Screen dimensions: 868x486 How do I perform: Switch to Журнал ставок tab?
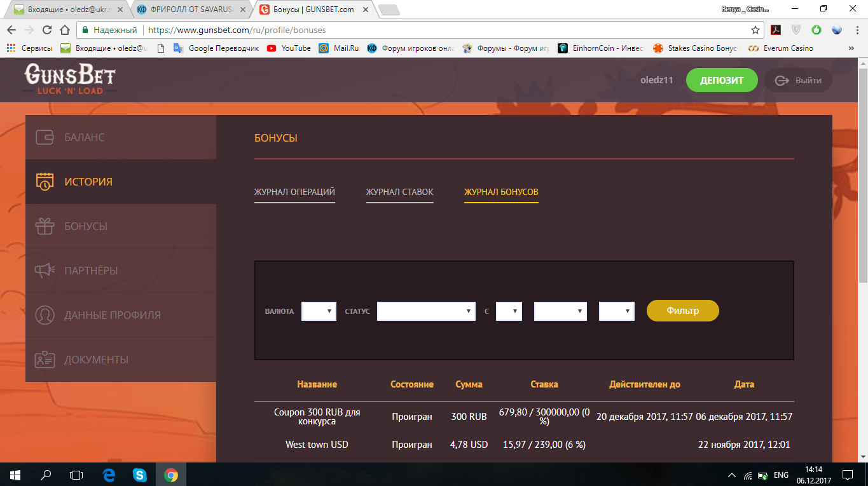(x=400, y=192)
